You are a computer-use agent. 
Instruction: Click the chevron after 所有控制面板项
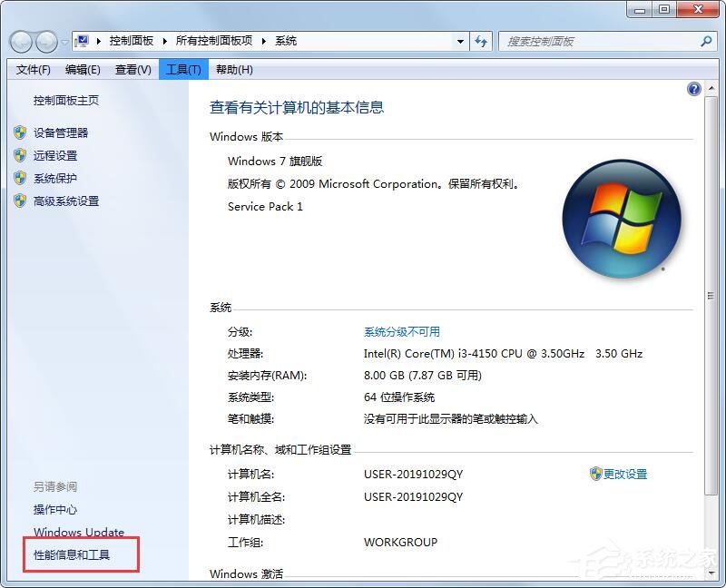(260, 41)
